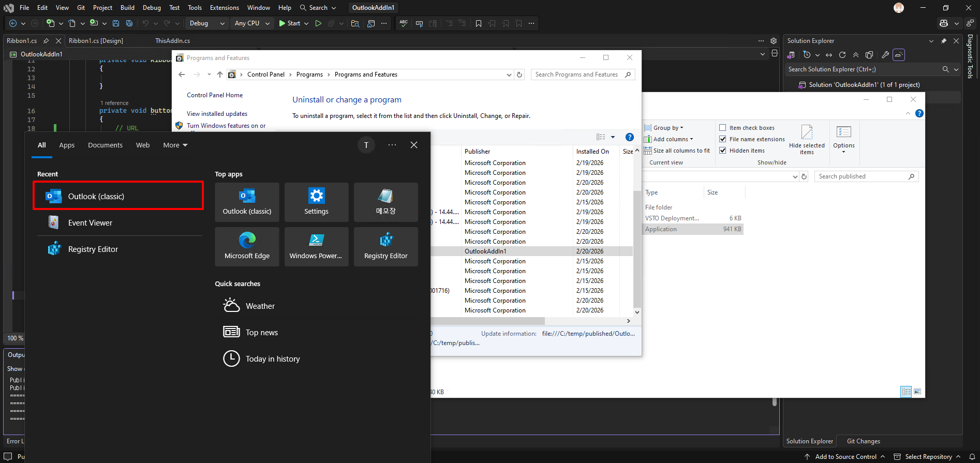Viewport: 980px width, 463px height.
Task: Click the Navigate Backward arrow in Visual Studio
Action: click(x=13, y=23)
